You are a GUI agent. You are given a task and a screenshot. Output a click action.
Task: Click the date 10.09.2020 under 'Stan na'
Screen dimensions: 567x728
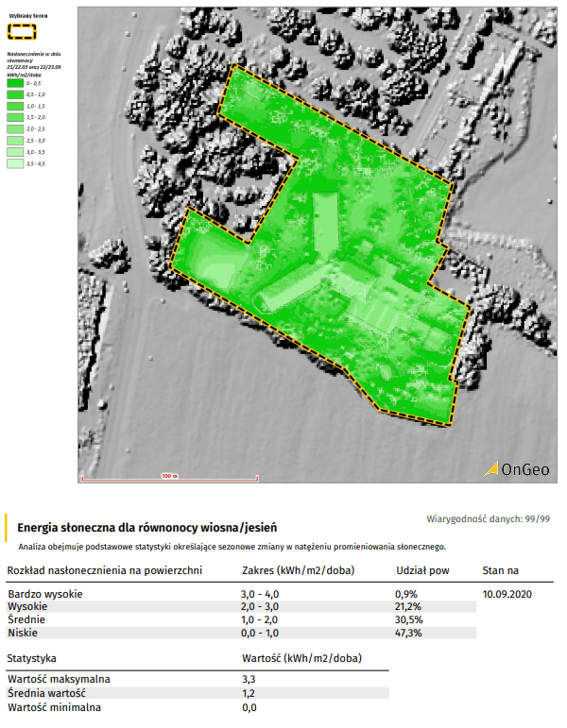pyautogui.click(x=507, y=594)
